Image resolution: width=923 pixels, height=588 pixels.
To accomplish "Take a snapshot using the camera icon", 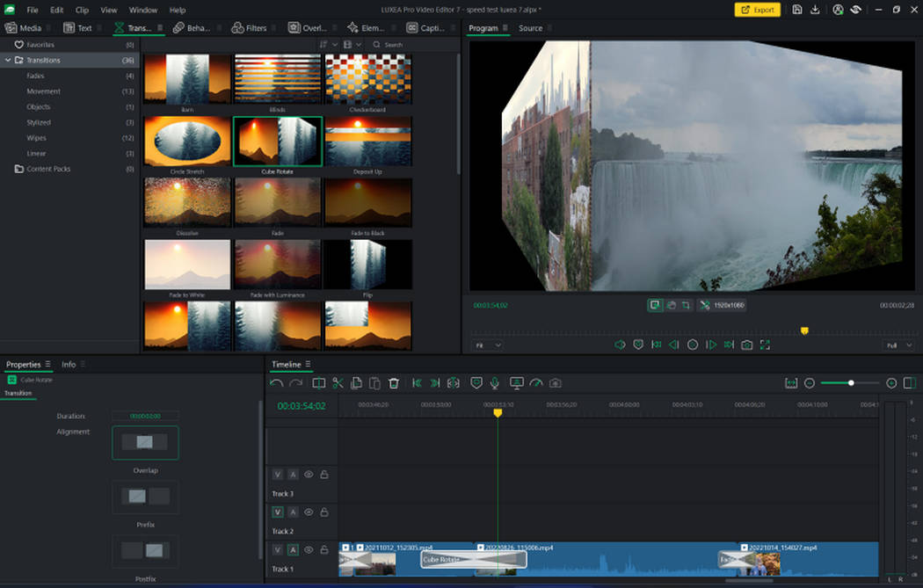I will tap(555, 383).
